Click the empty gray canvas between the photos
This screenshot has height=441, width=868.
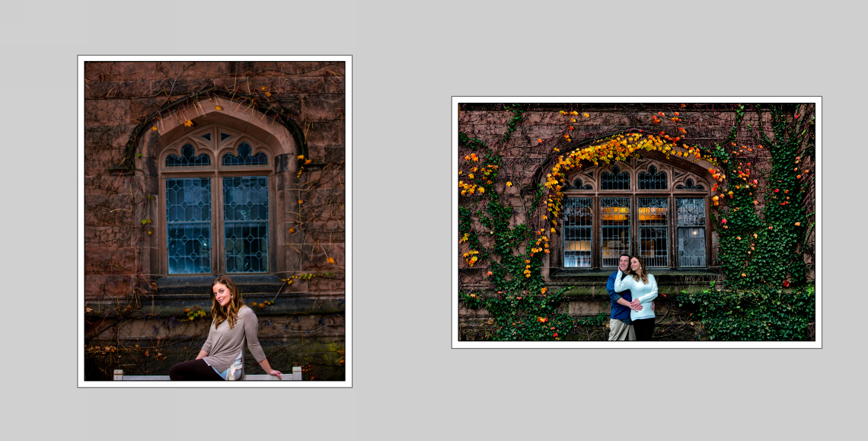[x=401, y=221]
